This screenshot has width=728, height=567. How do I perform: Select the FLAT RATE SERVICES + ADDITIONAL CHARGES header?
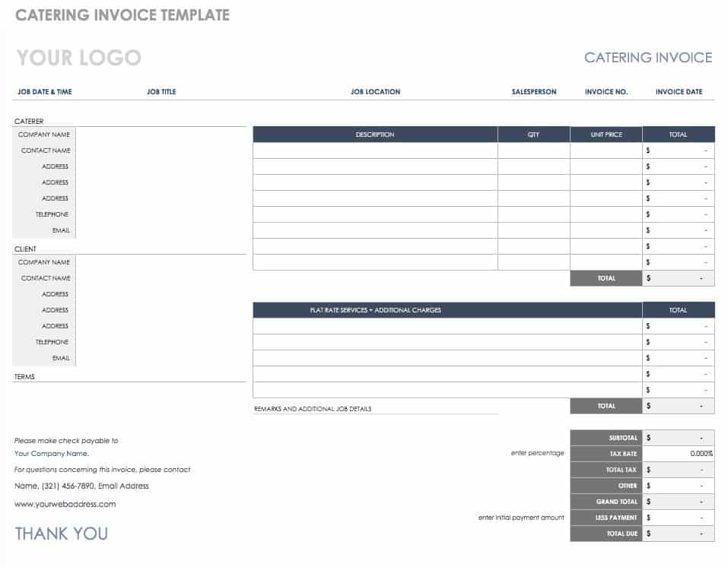tap(375, 310)
